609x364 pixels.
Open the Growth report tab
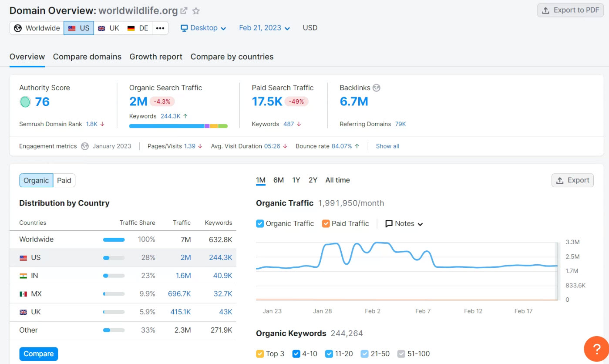click(156, 57)
